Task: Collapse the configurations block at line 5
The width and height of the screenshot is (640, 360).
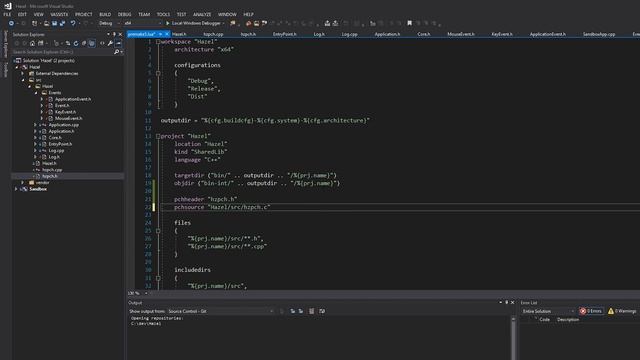Action: point(158,73)
